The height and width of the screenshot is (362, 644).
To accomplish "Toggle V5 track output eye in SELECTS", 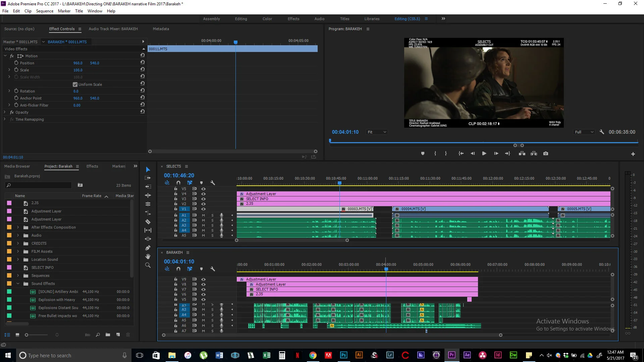I will coord(203,189).
